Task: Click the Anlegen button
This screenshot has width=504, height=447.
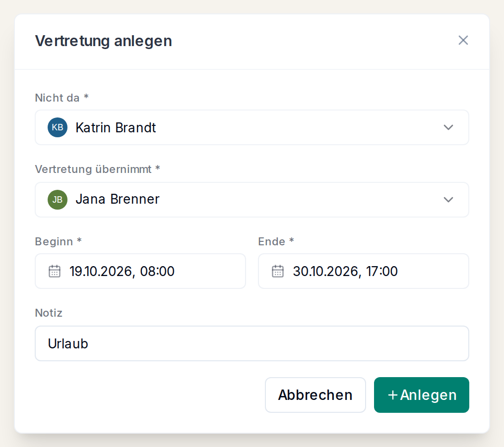Action: click(421, 395)
